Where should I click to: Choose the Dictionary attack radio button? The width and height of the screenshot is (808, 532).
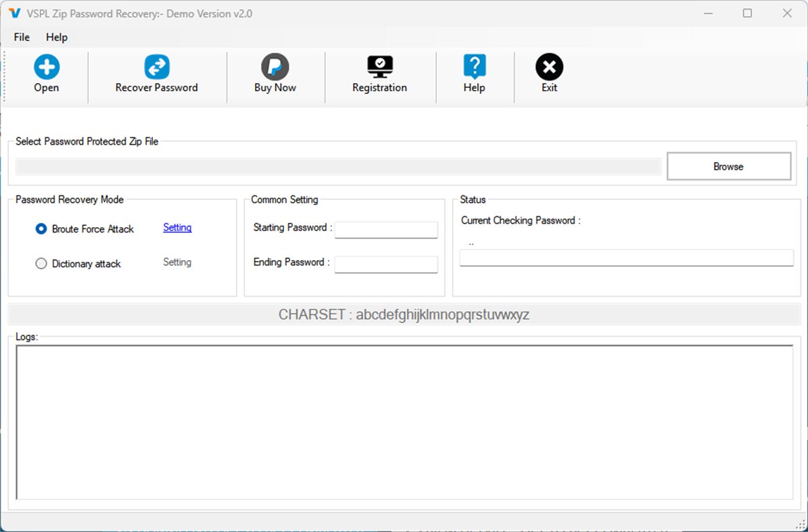click(x=41, y=264)
